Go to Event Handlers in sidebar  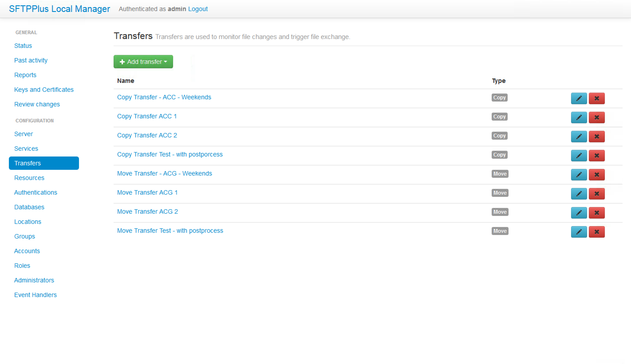tap(35, 295)
